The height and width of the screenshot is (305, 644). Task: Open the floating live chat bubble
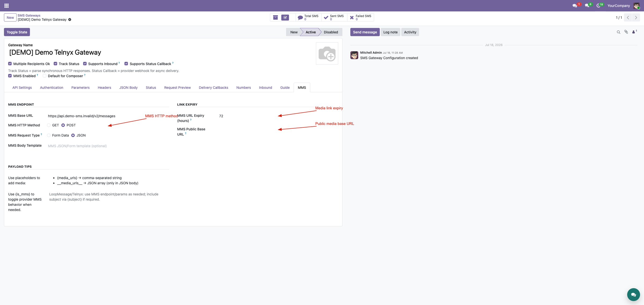pos(633,295)
